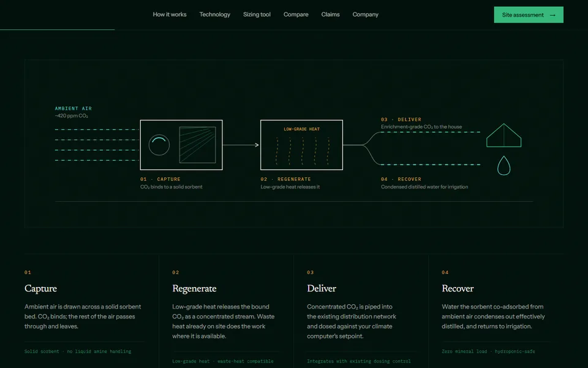Click the large Regenerate card heading
Viewport: 588px width, 368px height.
[x=194, y=288]
